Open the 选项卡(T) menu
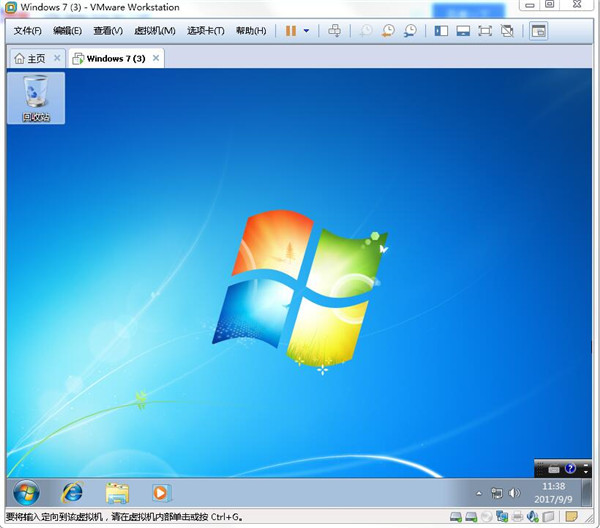This screenshot has height=528, width=600. (205, 31)
